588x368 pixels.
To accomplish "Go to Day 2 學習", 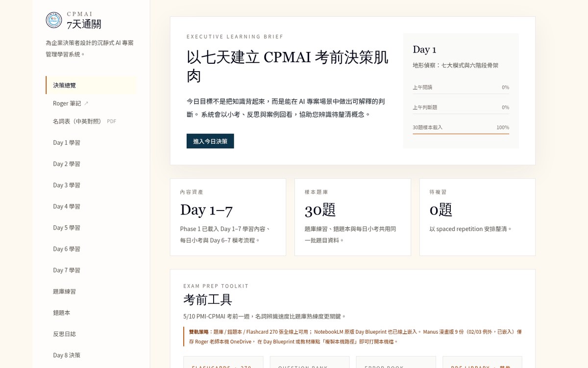I will coord(91,164).
